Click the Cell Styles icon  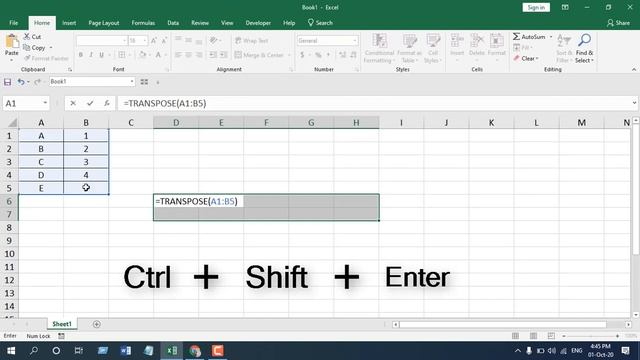click(x=433, y=41)
